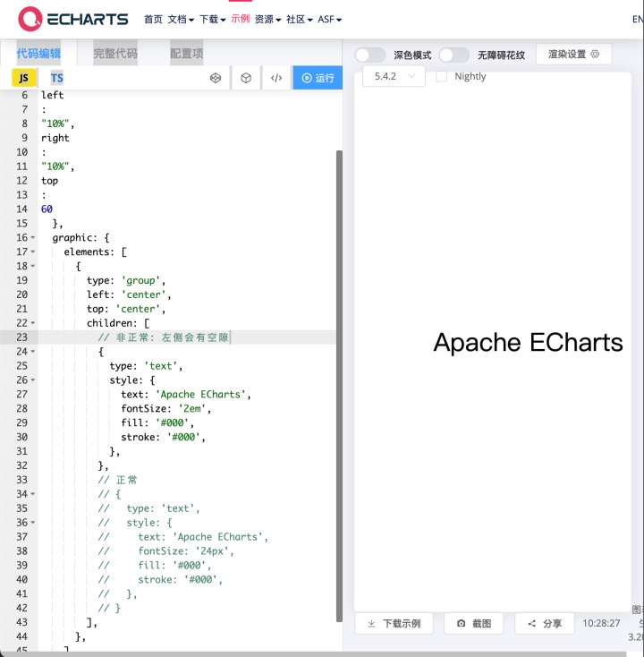Screen dimensions: 644x657
Task: Open the version 5.4.2 dropdown
Action: 394,76
